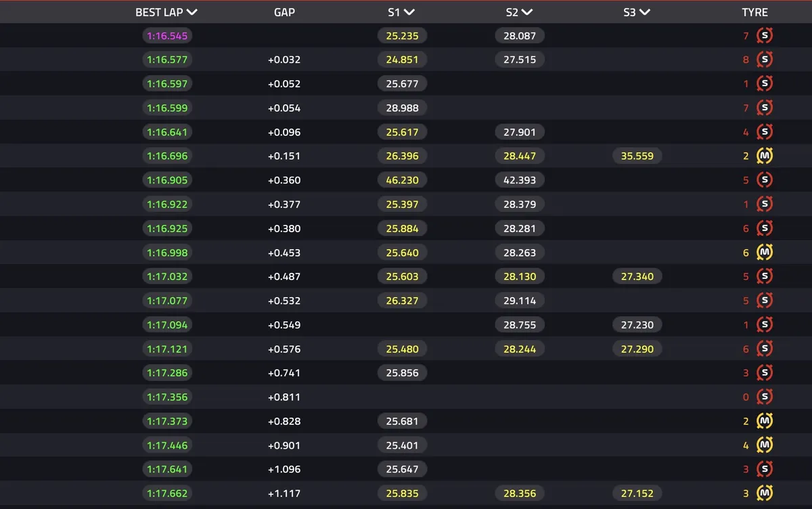Click the S3 time 27.290

tap(637, 349)
